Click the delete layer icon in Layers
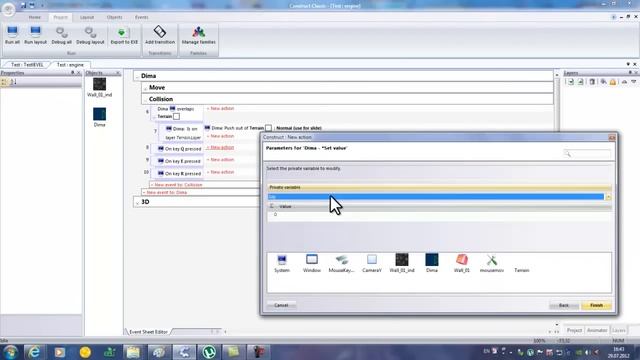The height and width of the screenshot is (360, 640). (x=592, y=82)
